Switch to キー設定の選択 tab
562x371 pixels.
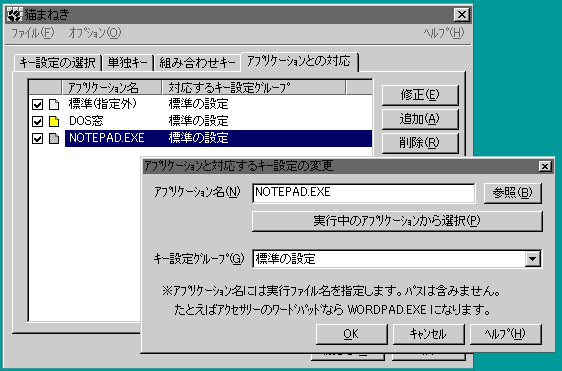pos(58,63)
